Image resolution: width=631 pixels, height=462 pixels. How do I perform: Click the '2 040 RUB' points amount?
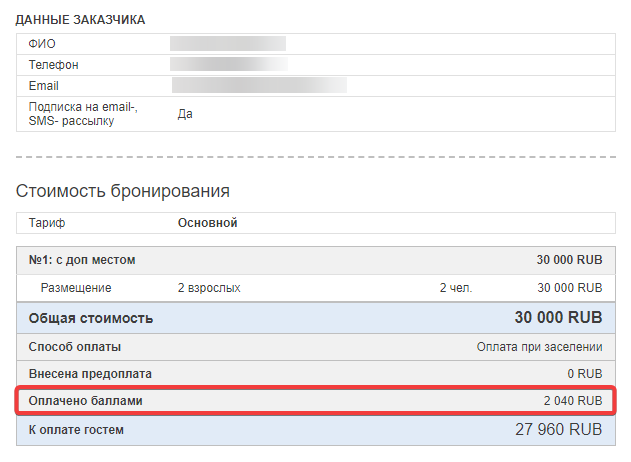pos(573,401)
